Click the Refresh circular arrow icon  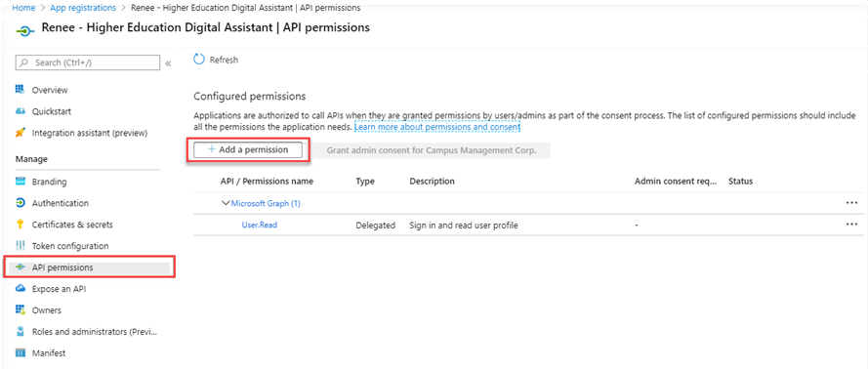(x=199, y=60)
